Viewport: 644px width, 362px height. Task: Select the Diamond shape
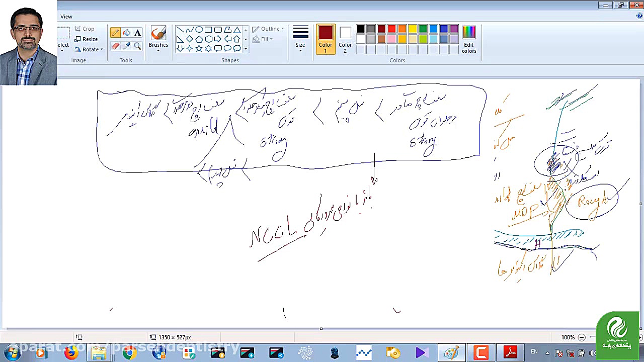point(190,39)
